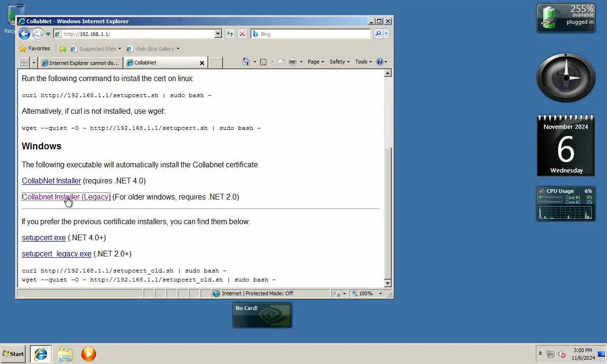
Task: Switch to 'Internet Explorer cannot display' tab
Action: point(81,63)
